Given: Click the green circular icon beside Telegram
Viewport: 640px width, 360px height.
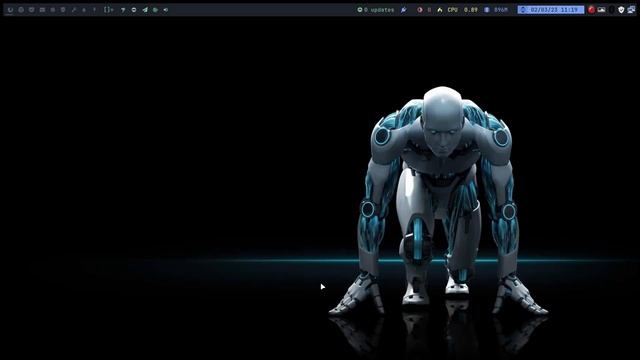Looking at the screenshot, I should [156, 10].
